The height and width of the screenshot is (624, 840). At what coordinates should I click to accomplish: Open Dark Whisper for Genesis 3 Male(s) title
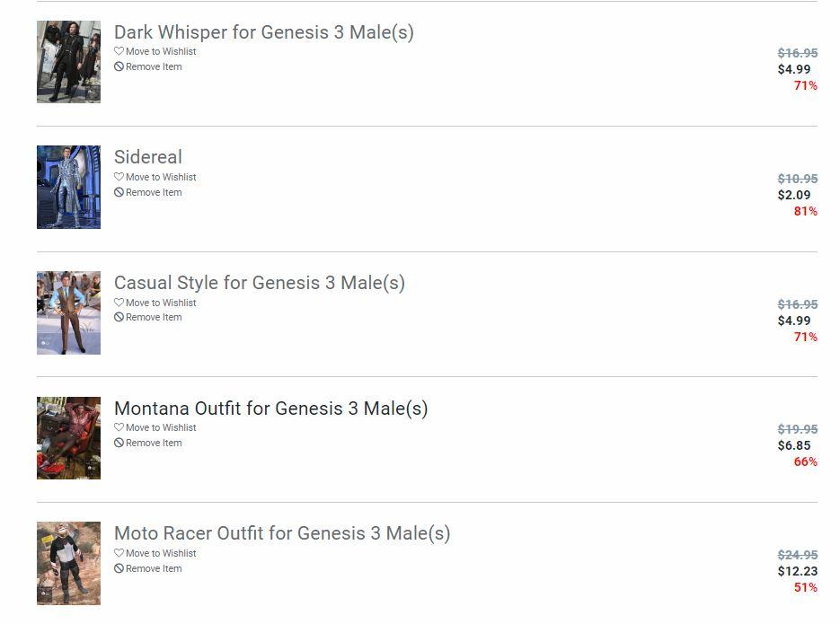click(263, 32)
